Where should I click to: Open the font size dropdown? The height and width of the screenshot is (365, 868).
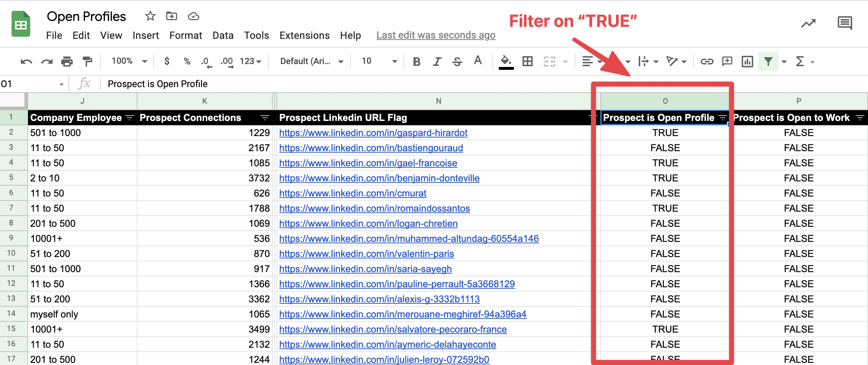pyautogui.click(x=379, y=61)
